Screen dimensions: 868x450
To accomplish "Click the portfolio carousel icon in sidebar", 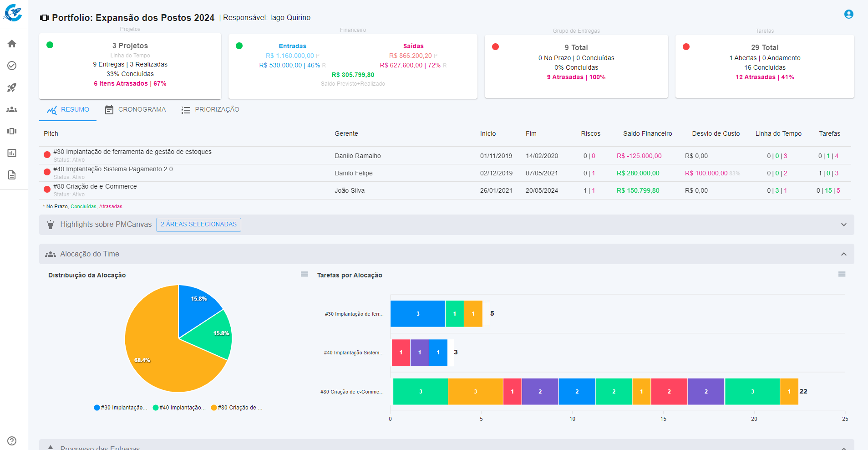I will (x=12, y=131).
